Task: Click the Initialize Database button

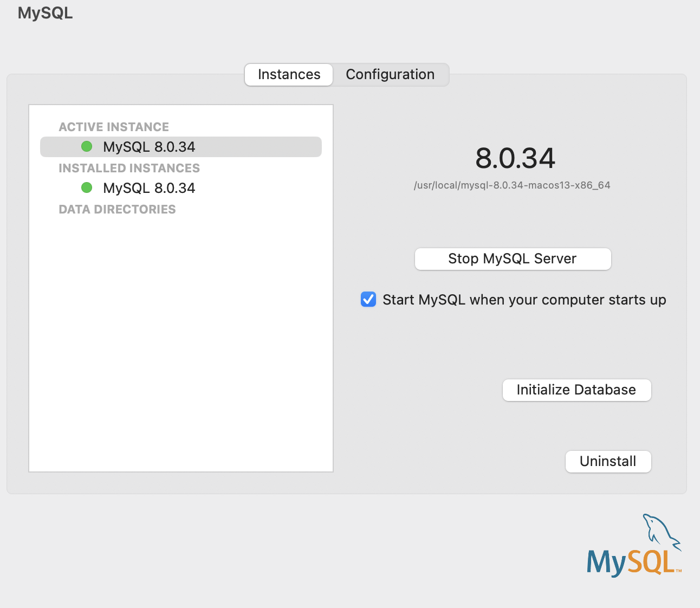Action: click(576, 390)
